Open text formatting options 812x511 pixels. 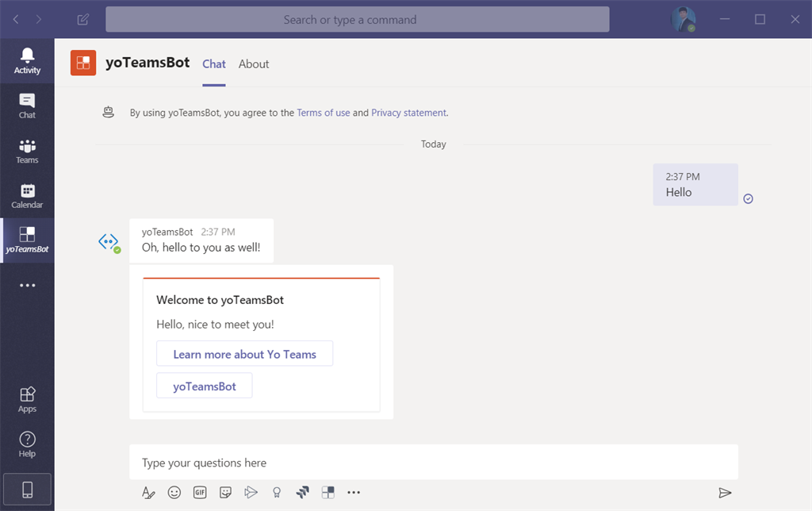click(x=148, y=492)
